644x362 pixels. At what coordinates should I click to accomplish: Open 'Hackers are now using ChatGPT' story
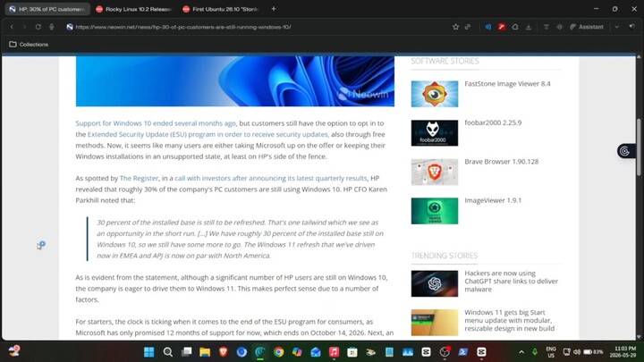pos(511,282)
